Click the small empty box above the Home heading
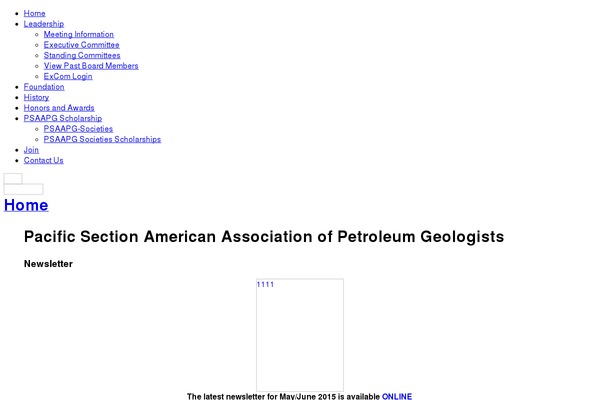 click(13, 178)
